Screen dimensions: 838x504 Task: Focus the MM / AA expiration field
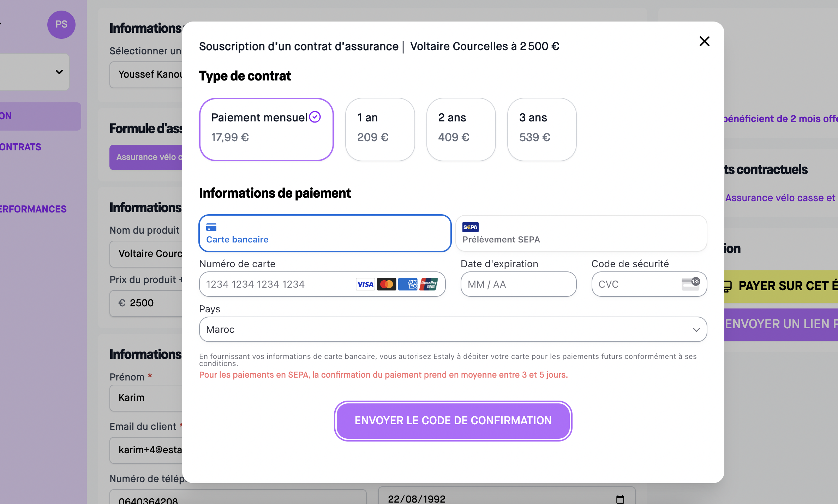(x=519, y=284)
